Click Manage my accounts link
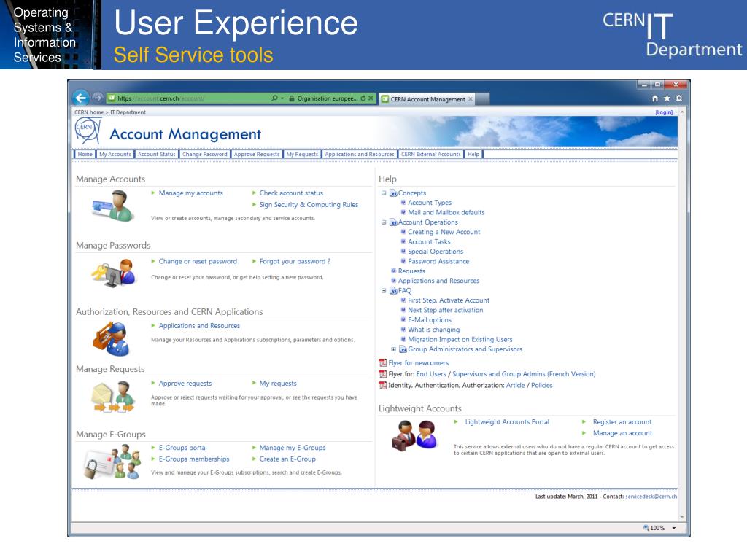Image resolution: width=747 pixels, height=560 pixels. click(190, 192)
